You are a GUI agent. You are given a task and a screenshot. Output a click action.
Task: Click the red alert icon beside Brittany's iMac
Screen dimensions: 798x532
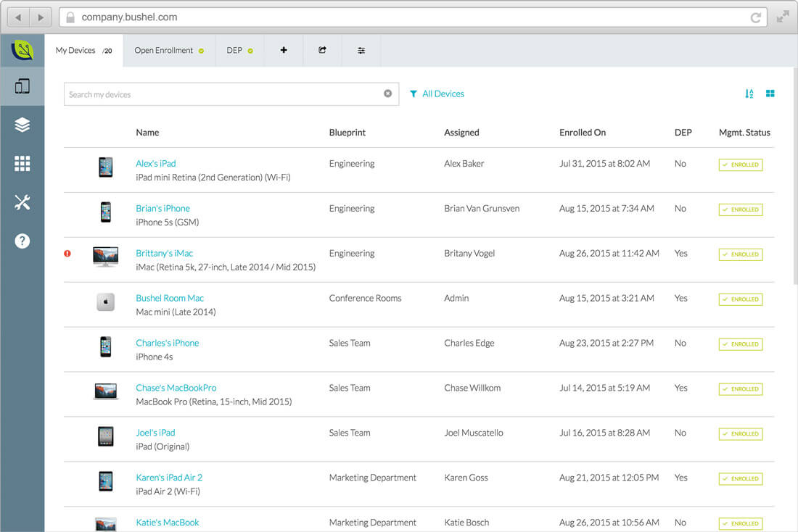click(67, 253)
